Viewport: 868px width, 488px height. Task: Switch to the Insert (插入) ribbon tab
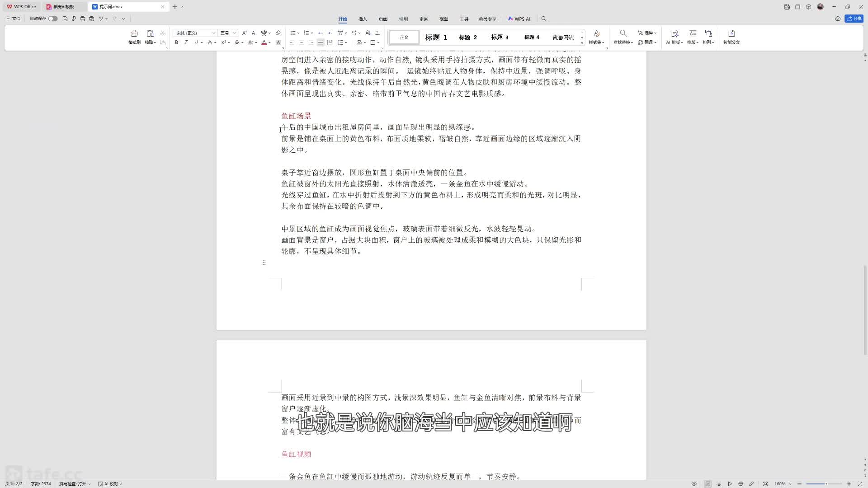coord(363,19)
